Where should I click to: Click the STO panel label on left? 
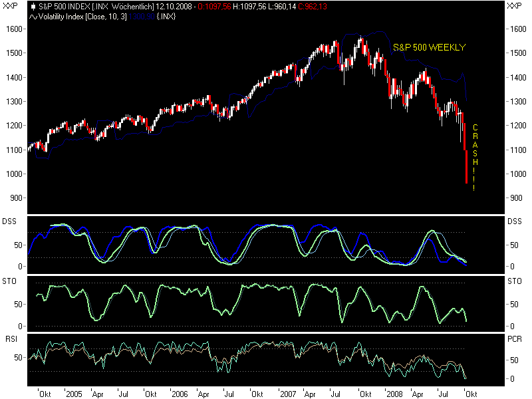pyautogui.click(x=9, y=281)
